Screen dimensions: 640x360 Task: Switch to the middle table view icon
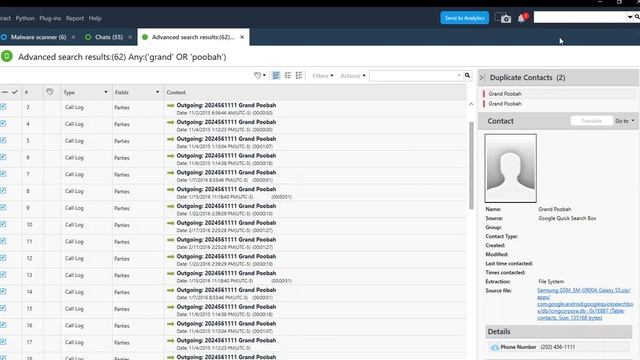click(288, 76)
